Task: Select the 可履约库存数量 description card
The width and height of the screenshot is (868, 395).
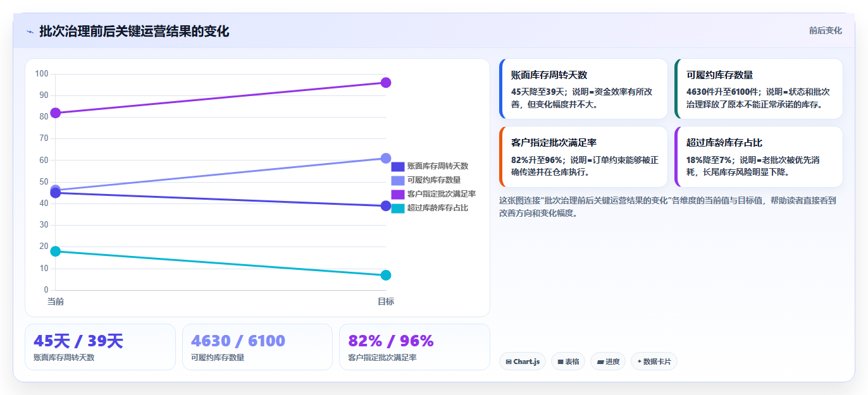Action: (759, 89)
